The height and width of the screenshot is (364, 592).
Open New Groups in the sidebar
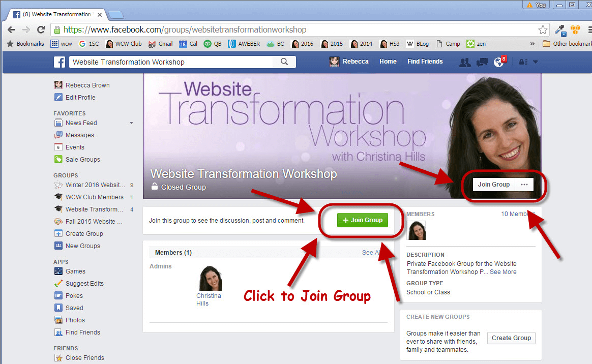point(77,246)
